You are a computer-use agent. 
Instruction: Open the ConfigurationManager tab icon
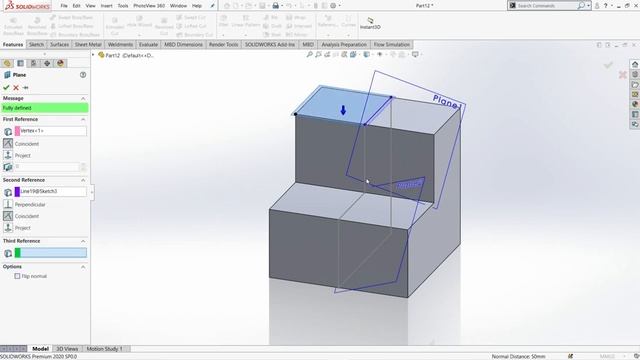pyautogui.click(x=33, y=63)
